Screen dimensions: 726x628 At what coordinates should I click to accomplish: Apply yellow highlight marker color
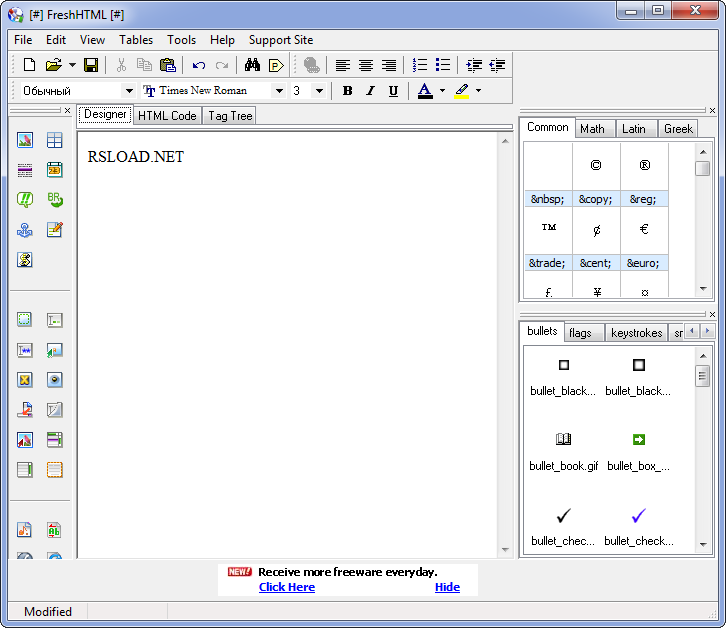click(462, 91)
